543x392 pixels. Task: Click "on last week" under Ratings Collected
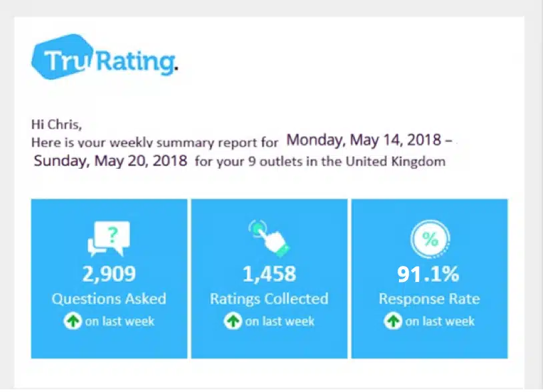coord(278,321)
